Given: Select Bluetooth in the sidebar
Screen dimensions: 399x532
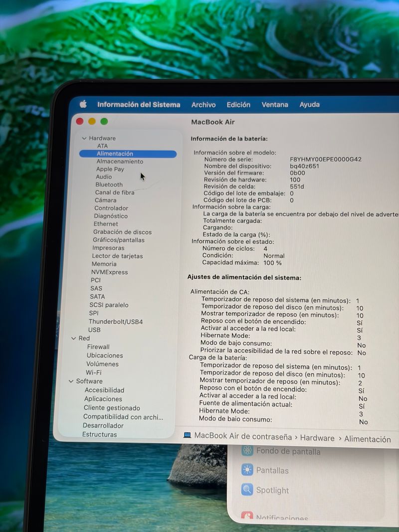Looking at the screenshot, I should tap(109, 184).
